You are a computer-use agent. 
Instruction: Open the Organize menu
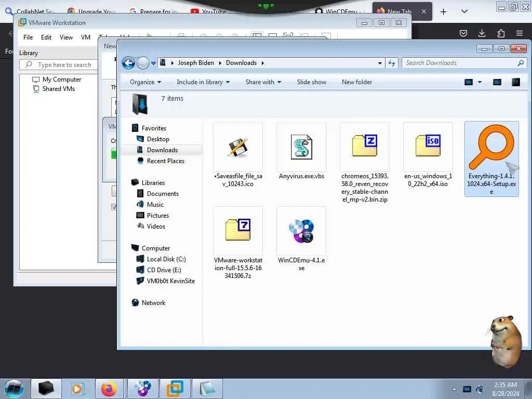pos(145,82)
